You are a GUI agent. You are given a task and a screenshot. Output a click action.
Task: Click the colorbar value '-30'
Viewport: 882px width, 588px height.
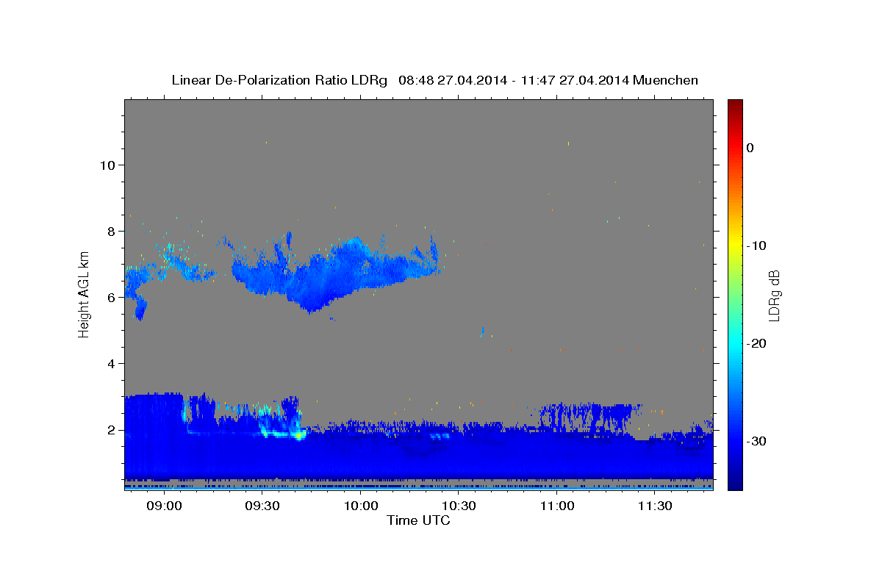coord(757,441)
